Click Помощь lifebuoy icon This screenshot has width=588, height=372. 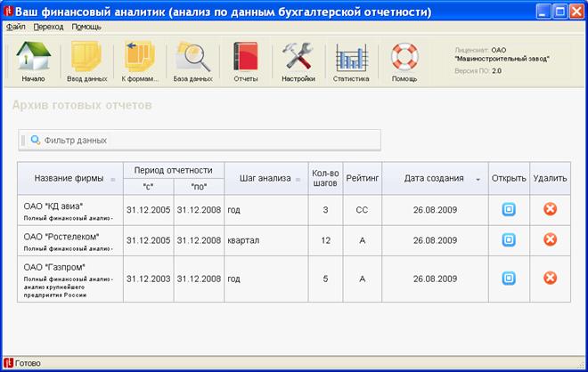coord(404,61)
